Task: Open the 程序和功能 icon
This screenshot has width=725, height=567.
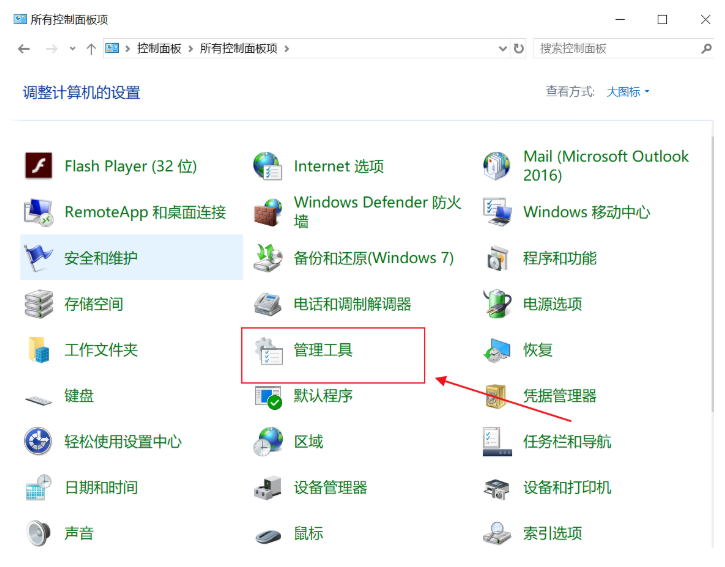Action: 497,258
